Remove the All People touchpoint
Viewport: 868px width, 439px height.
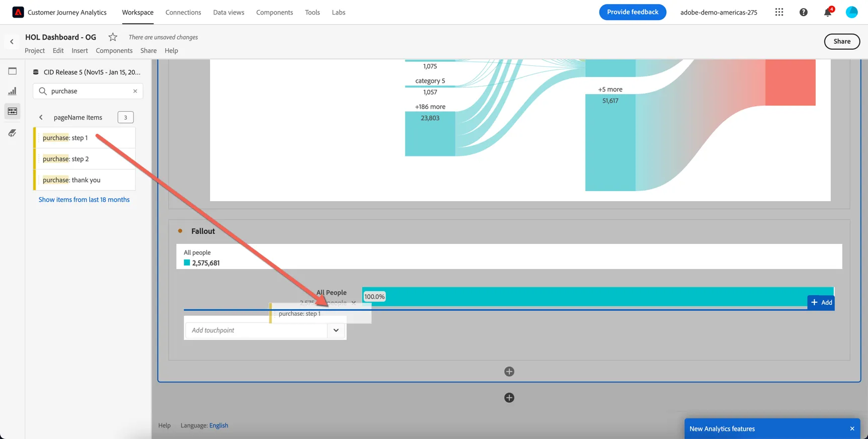(354, 303)
